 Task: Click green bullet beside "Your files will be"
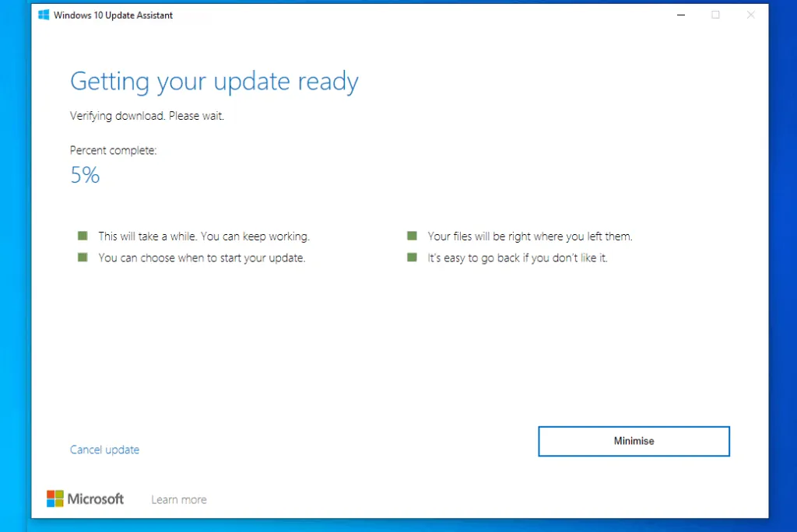[413, 236]
